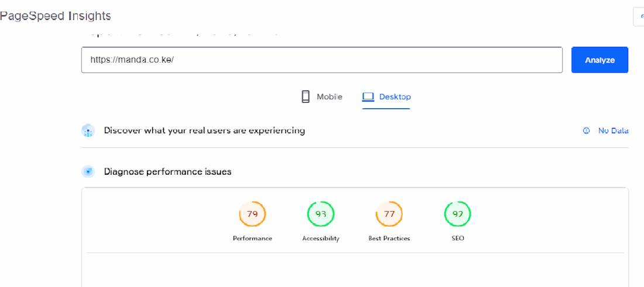This screenshot has height=287, width=644.
Task: Click the Best Practices category label
Action: pyautogui.click(x=389, y=238)
